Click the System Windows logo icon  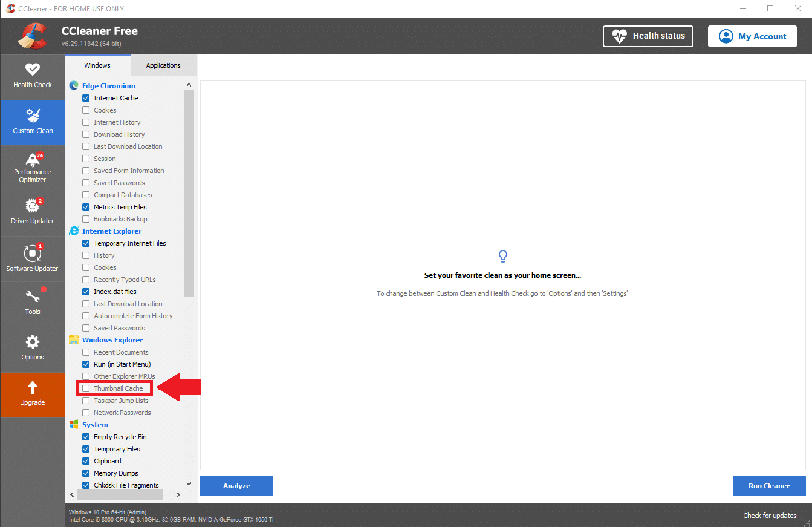(74, 425)
